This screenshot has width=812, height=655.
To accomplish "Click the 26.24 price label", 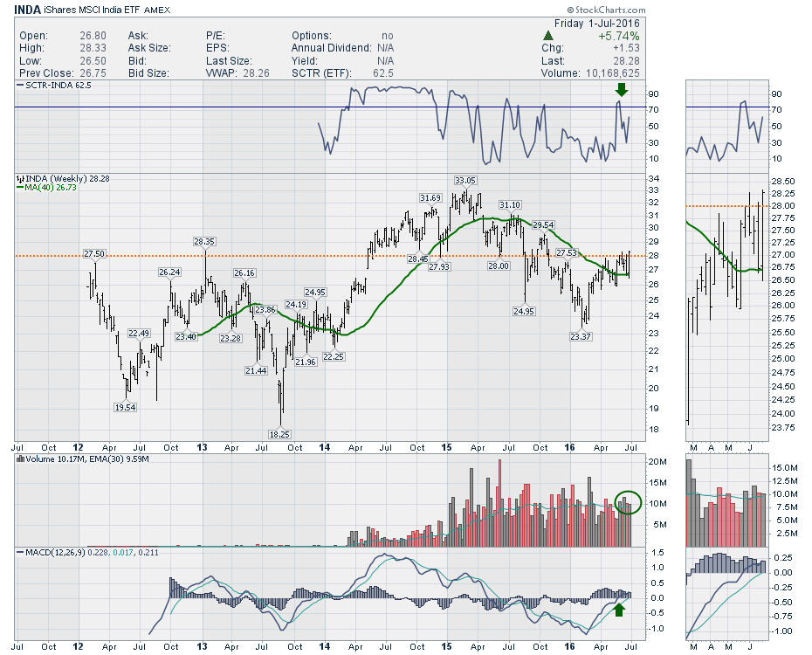I will pyautogui.click(x=170, y=272).
